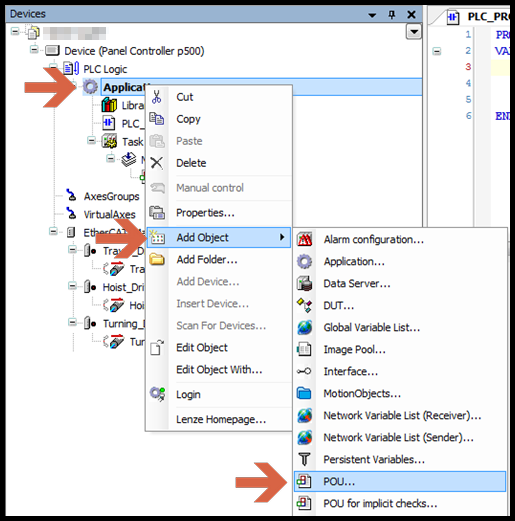
Task: Collapse the Travel drive node
Action: (72, 249)
